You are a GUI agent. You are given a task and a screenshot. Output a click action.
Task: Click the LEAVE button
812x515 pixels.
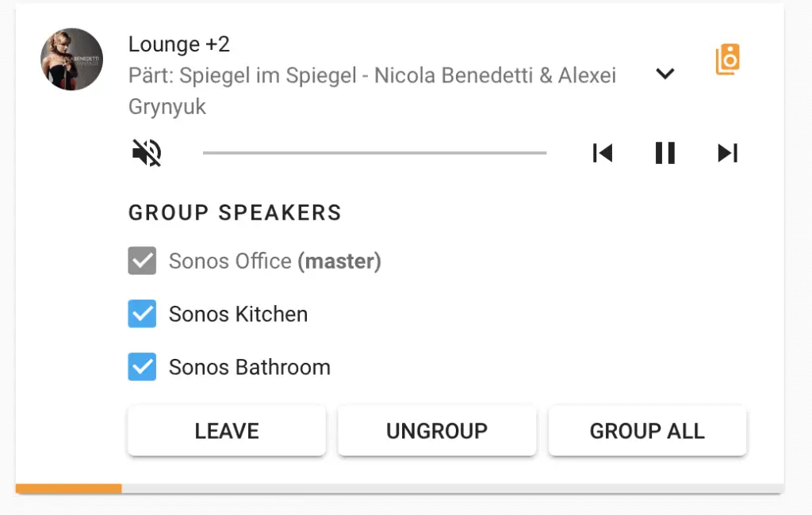226,430
